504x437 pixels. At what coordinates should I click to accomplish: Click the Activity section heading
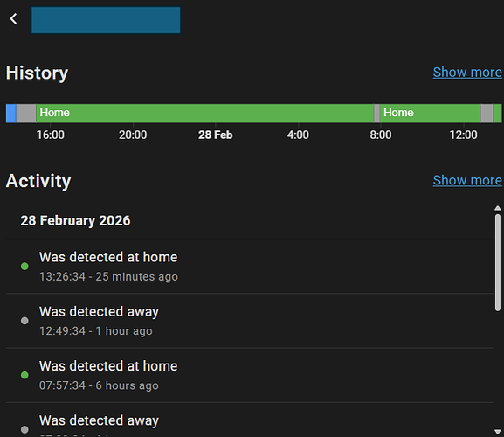click(38, 181)
